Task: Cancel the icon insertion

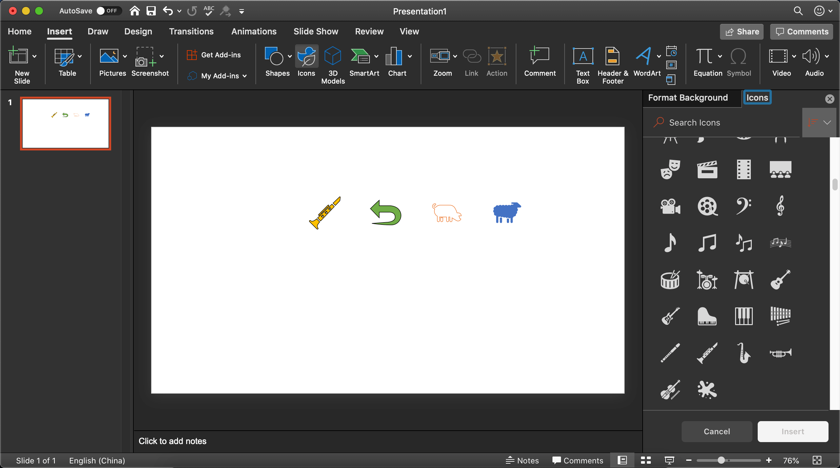Action: (x=716, y=432)
